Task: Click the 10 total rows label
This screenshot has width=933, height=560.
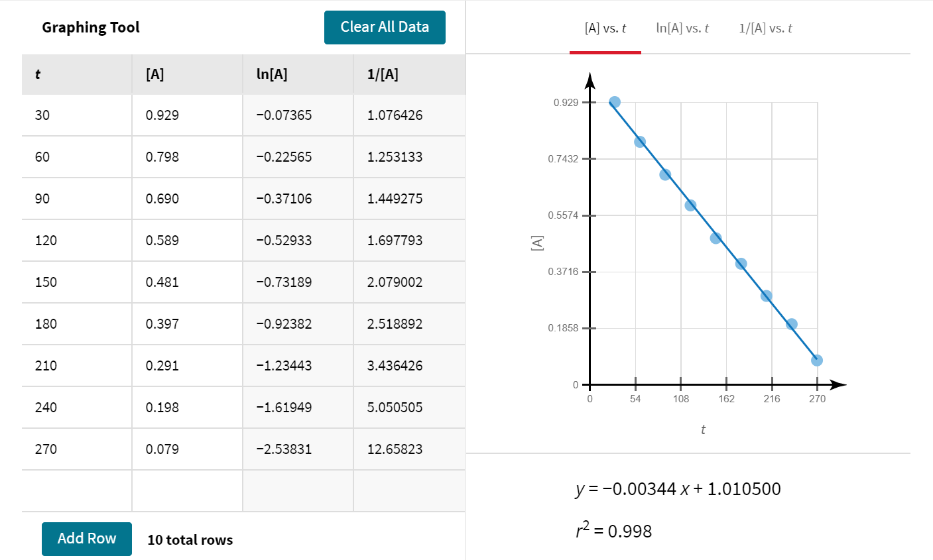Action: pos(188,539)
